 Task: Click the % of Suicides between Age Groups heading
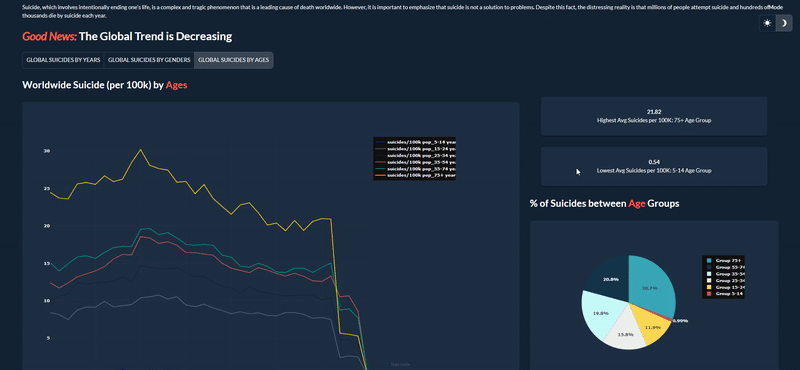tap(604, 204)
